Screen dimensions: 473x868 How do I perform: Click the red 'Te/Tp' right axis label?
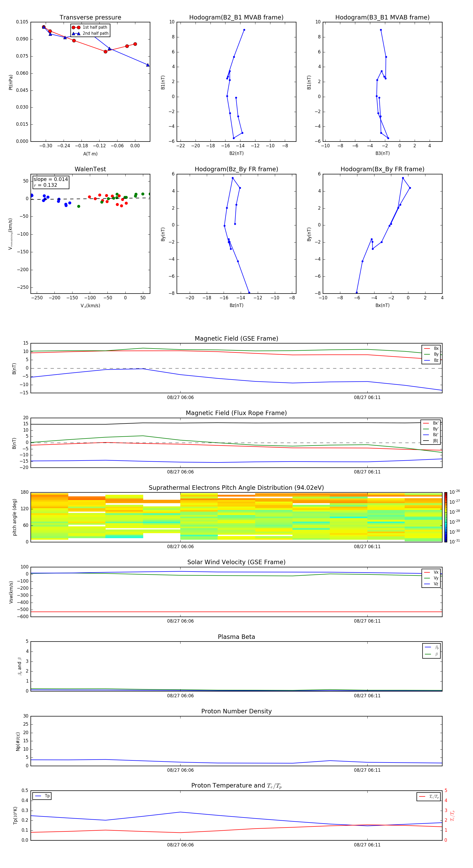(x=453, y=815)
